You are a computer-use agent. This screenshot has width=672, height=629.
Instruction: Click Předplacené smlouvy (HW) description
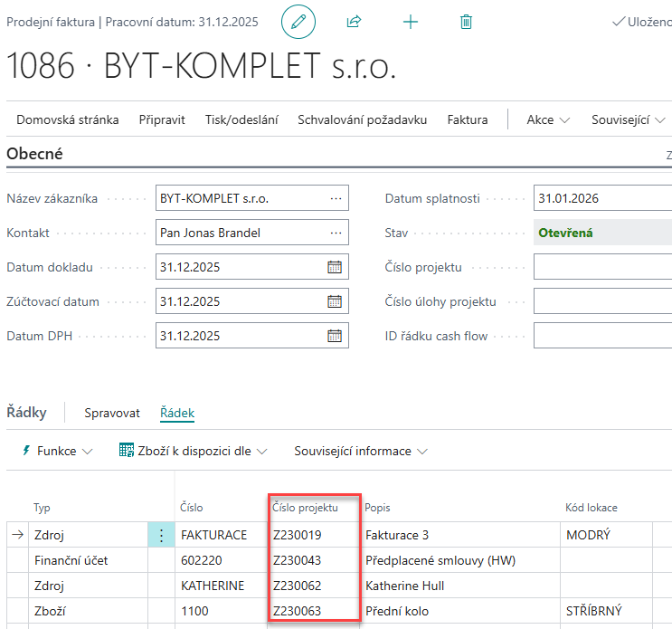click(x=459, y=560)
